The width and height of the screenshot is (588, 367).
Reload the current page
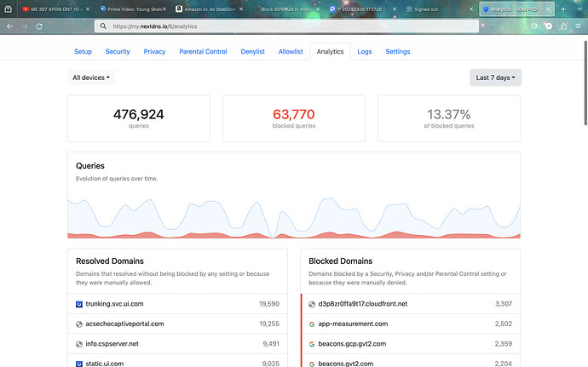39,26
